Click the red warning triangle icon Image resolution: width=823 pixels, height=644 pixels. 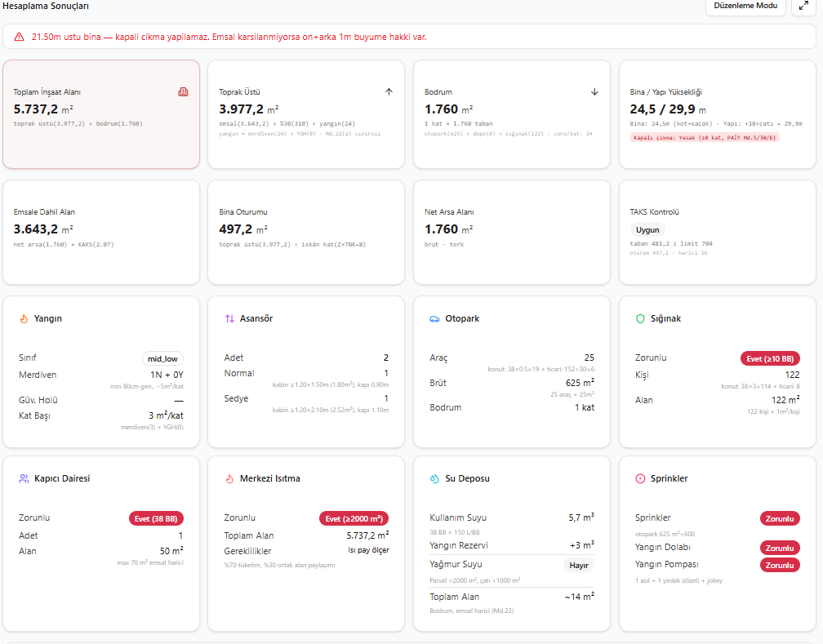coord(19,37)
